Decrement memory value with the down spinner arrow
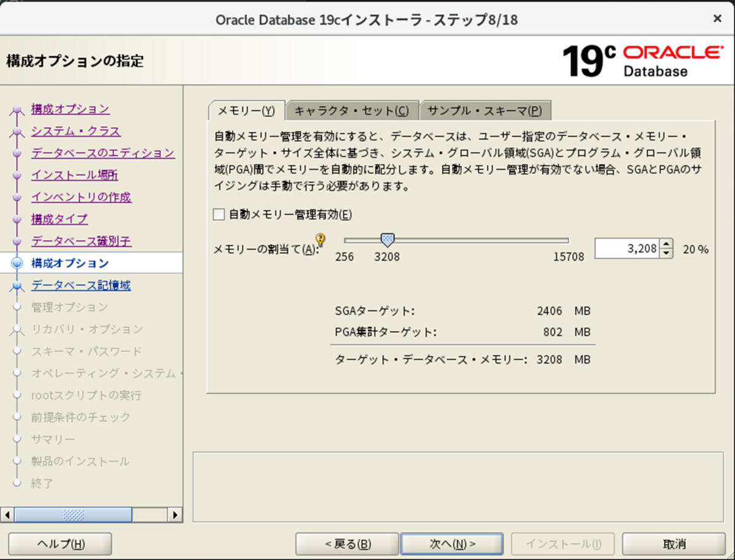 click(x=666, y=252)
